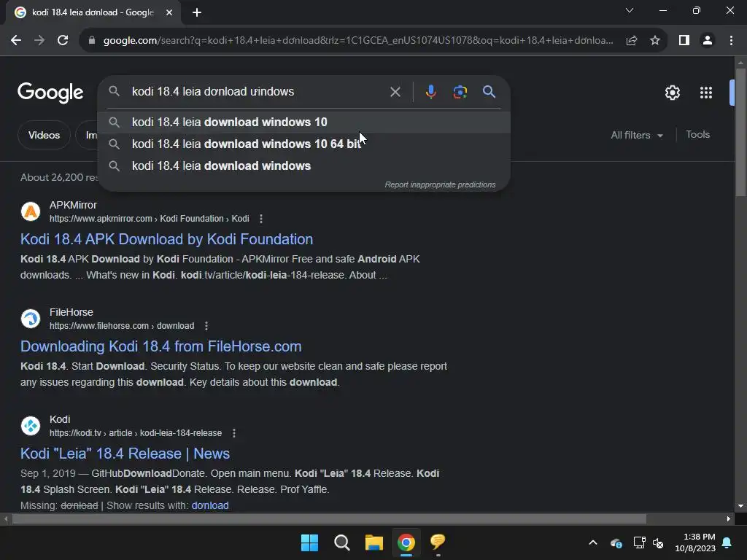Click Report inappropriate predictions
Image resolution: width=747 pixels, height=560 pixels.
[x=440, y=184]
